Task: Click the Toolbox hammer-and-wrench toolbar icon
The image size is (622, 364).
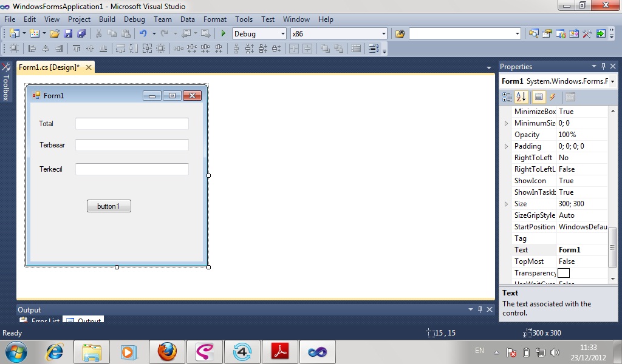Action: click(x=587, y=33)
